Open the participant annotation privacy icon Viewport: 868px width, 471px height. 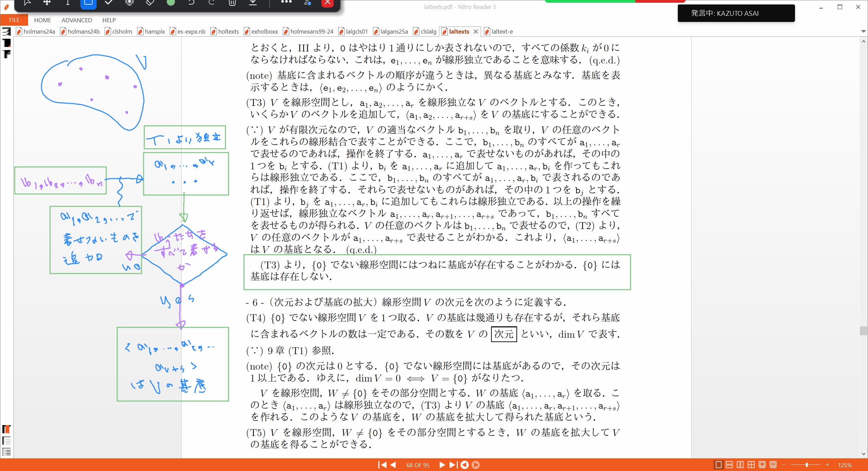click(x=307, y=3)
